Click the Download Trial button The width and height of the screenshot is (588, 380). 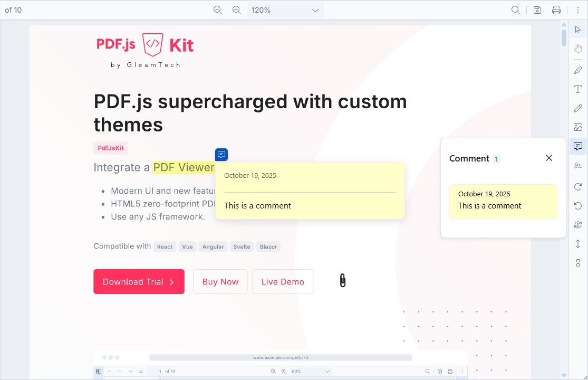139,282
